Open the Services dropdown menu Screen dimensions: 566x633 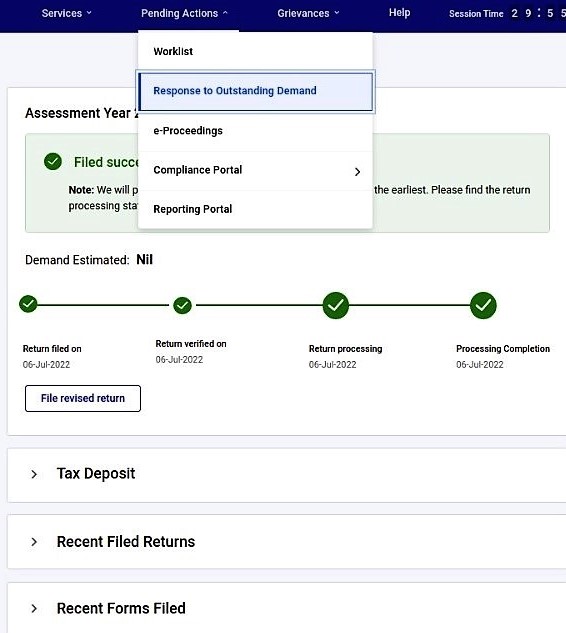click(x=67, y=13)
